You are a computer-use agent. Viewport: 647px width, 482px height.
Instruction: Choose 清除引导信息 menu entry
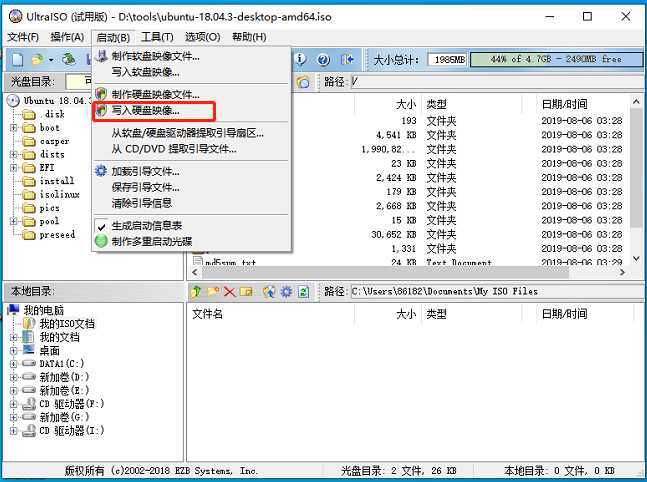tap(192, 203)
